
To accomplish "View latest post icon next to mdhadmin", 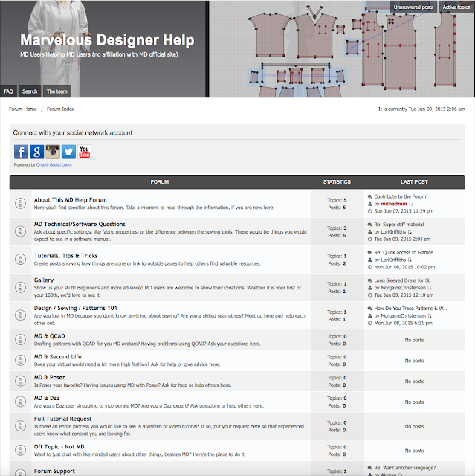I will pyautogui.click(x=411, y=204).
